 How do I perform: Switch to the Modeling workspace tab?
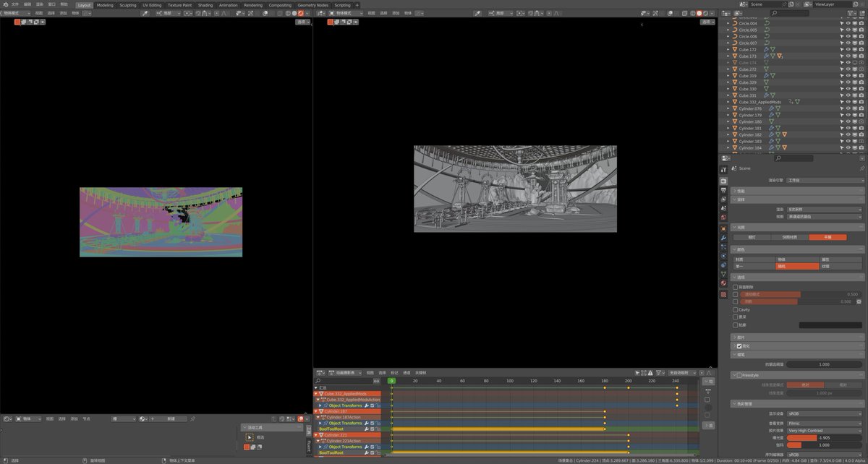click(105, 4)
